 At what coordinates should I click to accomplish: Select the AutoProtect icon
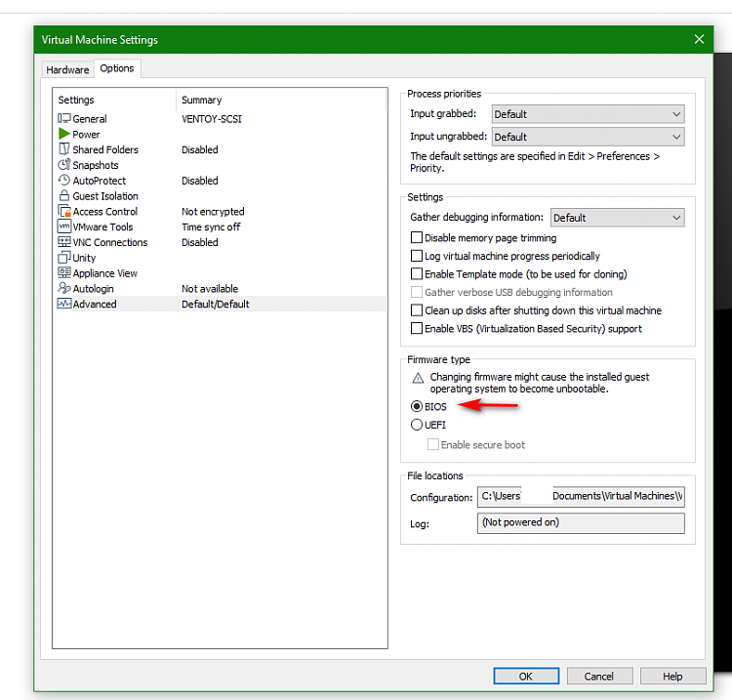click(x=64, y=181)
